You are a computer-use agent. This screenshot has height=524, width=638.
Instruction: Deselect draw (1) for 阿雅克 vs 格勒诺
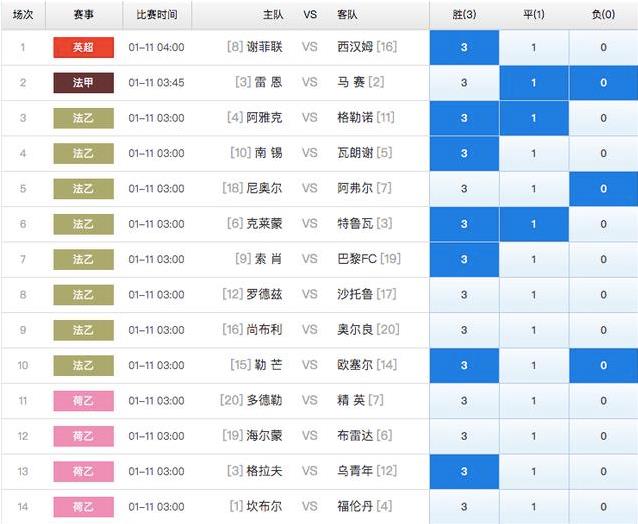coord(534,118)
